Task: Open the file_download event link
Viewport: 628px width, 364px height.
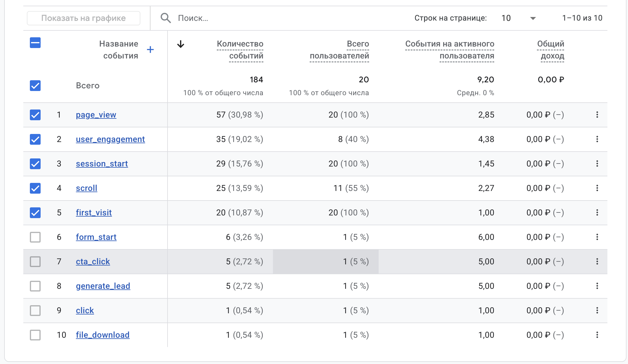Action: [103, 335]
